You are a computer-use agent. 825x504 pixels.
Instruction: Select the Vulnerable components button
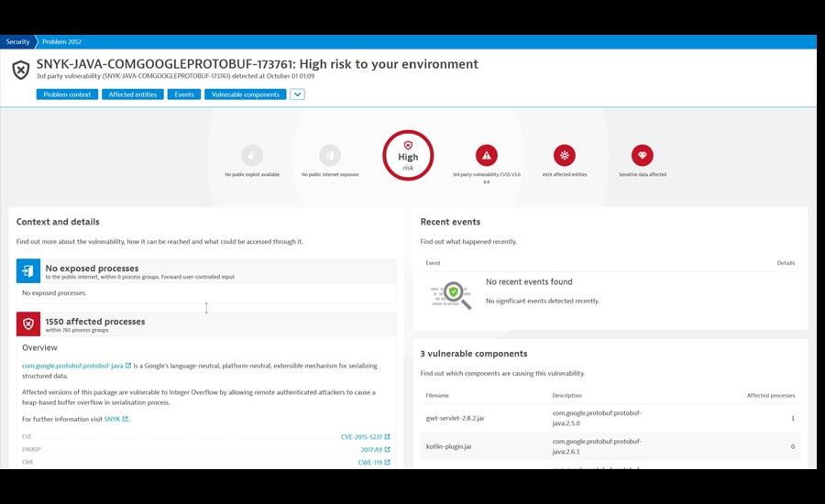pos(245,94)
